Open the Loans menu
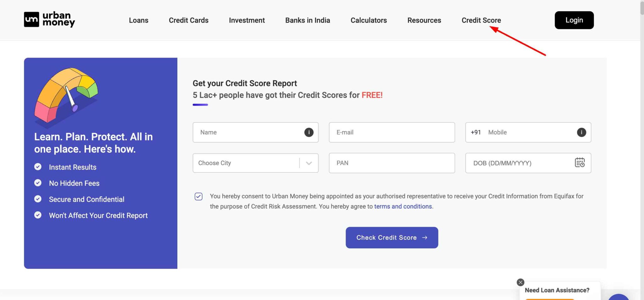Viewport: 644px width, 300px height. 138,20
